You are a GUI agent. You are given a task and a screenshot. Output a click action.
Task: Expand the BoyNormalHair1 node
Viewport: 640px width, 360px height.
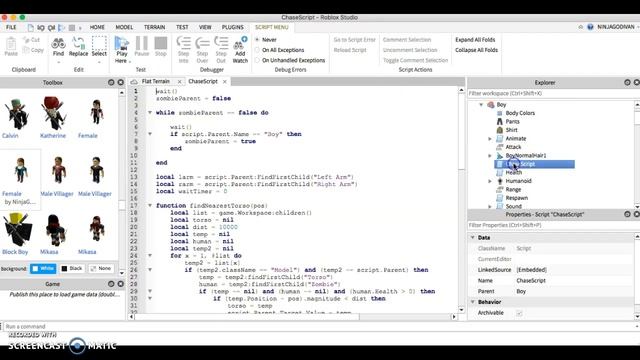[490, 156]
